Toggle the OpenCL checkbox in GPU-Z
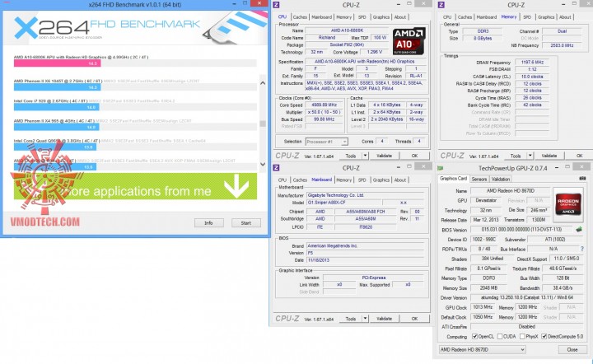 [475, 336]
